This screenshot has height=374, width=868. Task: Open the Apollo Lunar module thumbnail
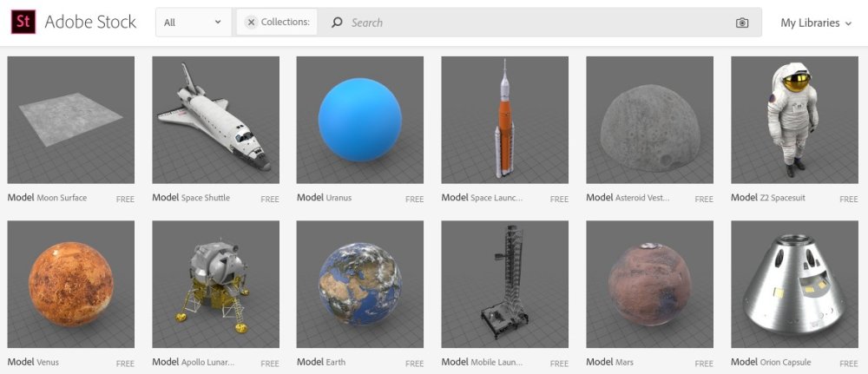[x=215, y=284]
